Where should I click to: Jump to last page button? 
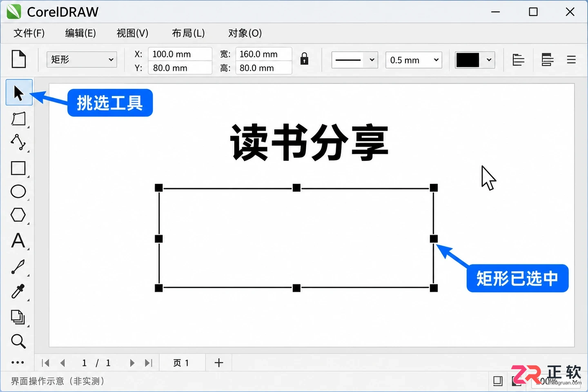149,363
